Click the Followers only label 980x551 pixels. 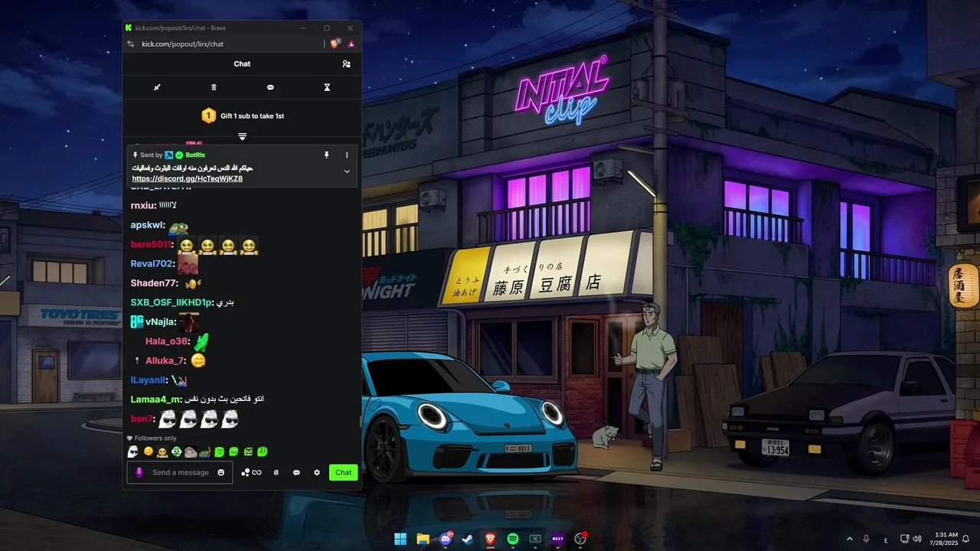pyautogui.click(x=155, y=439)
